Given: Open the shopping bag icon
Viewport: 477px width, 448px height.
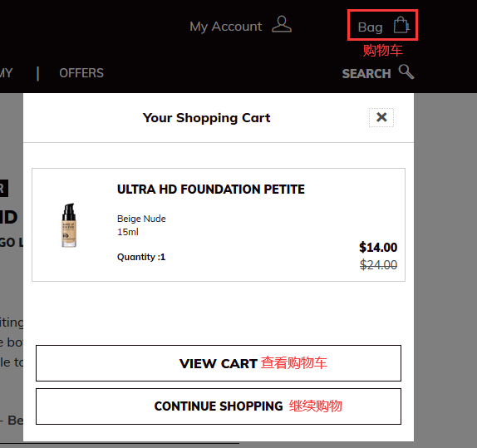Looking at the screenshot, I should click(x=401, y=25).
